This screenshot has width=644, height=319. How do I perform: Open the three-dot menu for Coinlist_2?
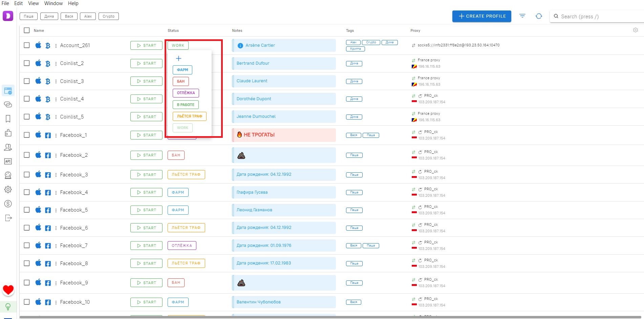click(56, 64)
